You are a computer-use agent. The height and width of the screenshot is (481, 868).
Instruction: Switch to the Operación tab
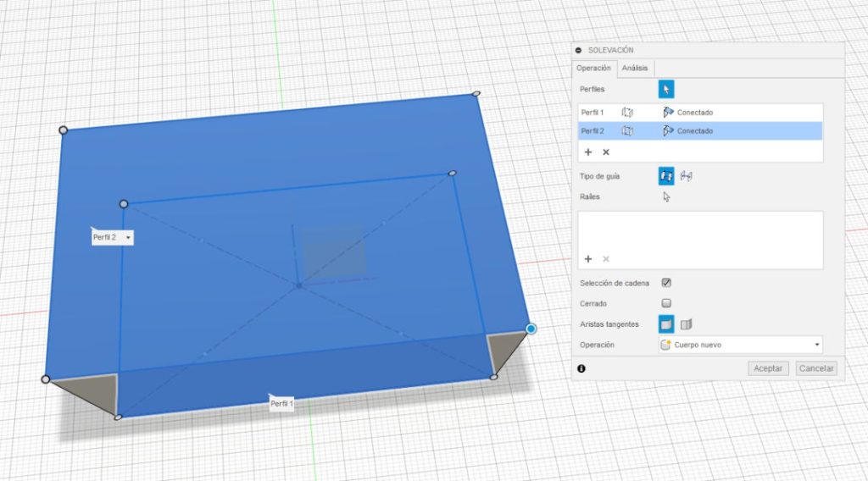coord(593,69)
